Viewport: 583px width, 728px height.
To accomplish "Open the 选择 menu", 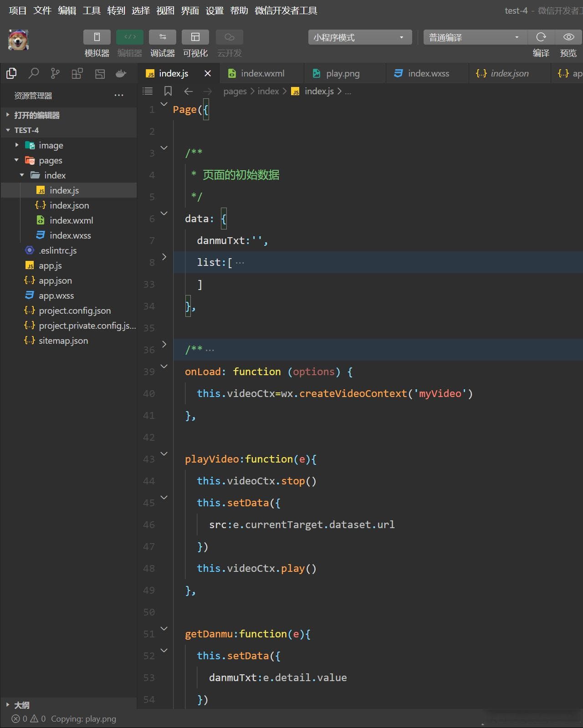I will pyautogui.click(x=141, y=10).
